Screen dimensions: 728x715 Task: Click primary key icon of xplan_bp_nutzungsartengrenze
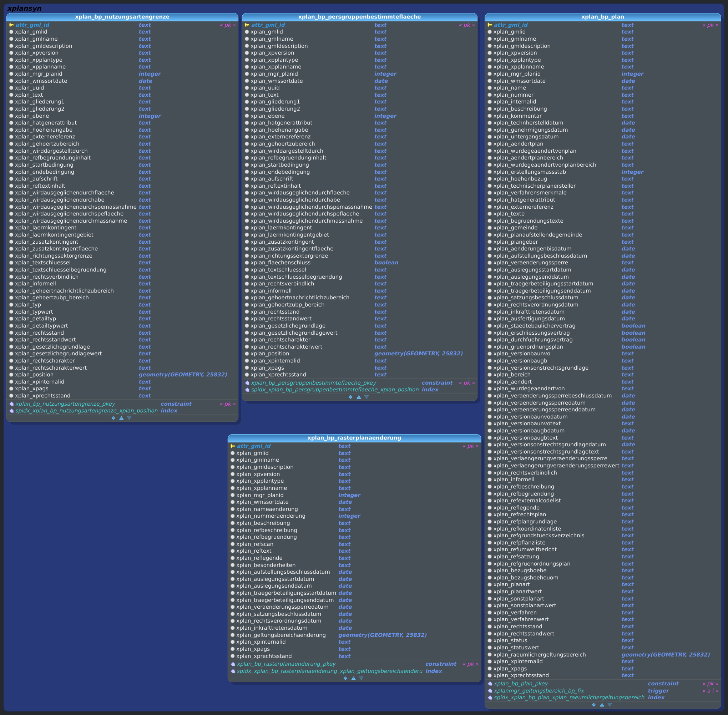pyautogui.click(x=11, y=25)
